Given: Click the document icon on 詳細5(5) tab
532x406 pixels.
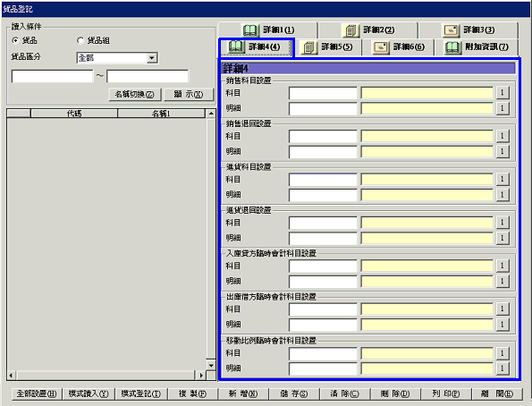Looking at the screenshot, I should tap(308, 47).
